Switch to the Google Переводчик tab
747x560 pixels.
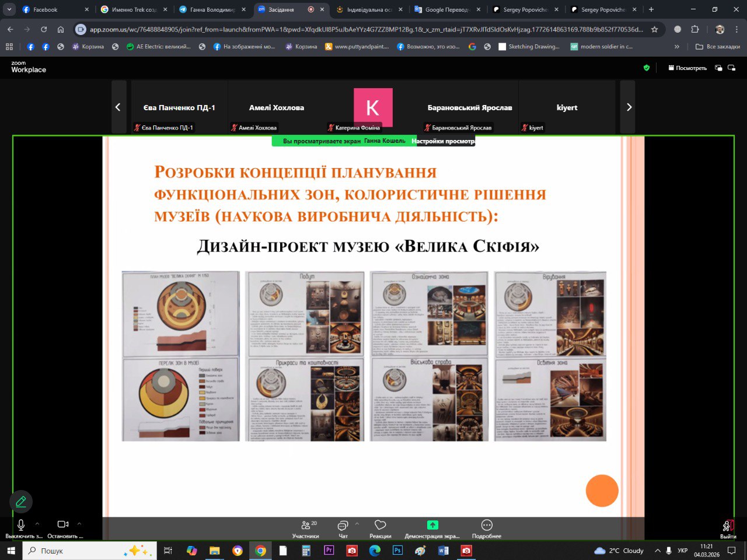pos(446,9)
